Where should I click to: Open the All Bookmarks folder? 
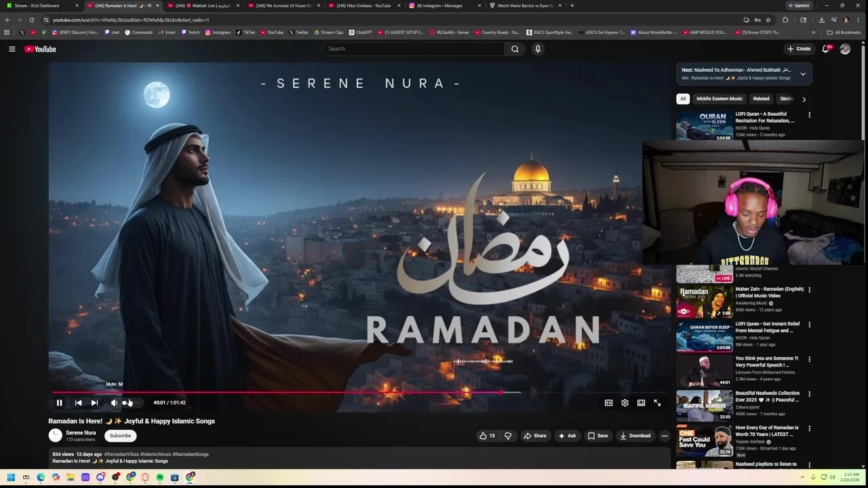pyautogui.click(x=844, y=32)
